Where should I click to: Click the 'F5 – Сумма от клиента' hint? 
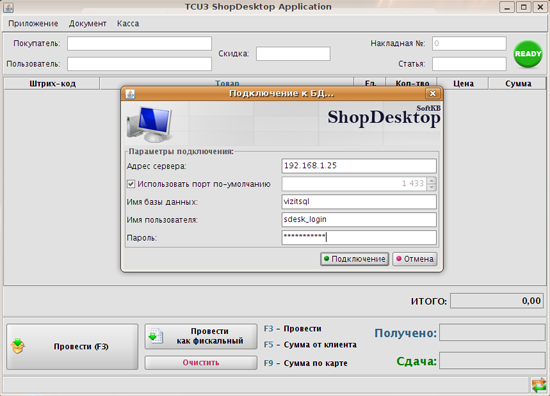coord(310,345)
